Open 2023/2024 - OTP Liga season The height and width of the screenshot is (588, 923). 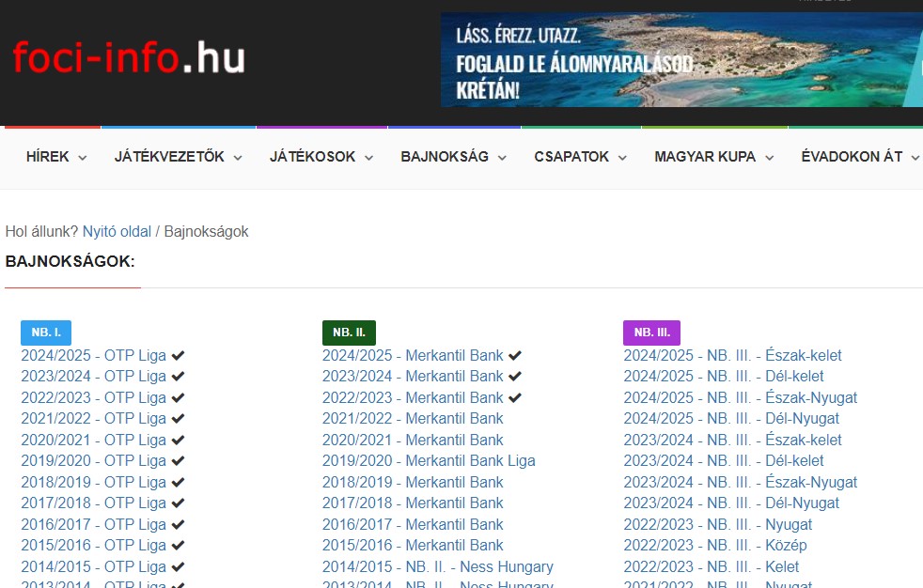point(94,377)
